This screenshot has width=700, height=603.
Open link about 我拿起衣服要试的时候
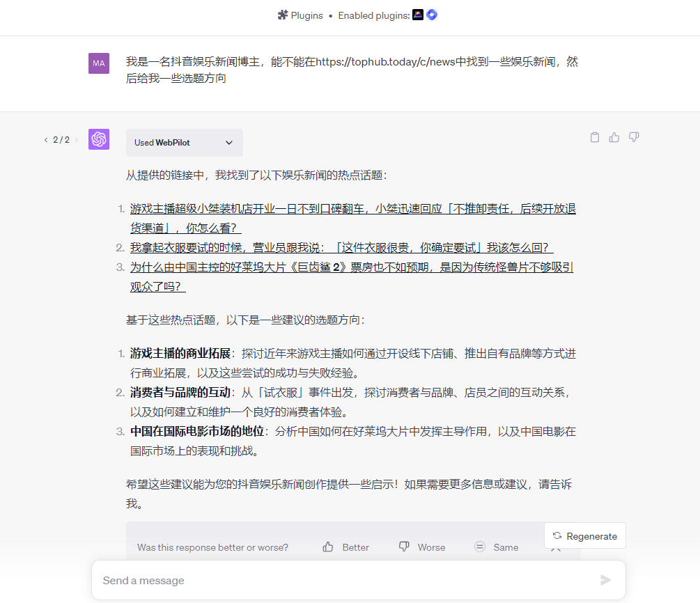341,248
